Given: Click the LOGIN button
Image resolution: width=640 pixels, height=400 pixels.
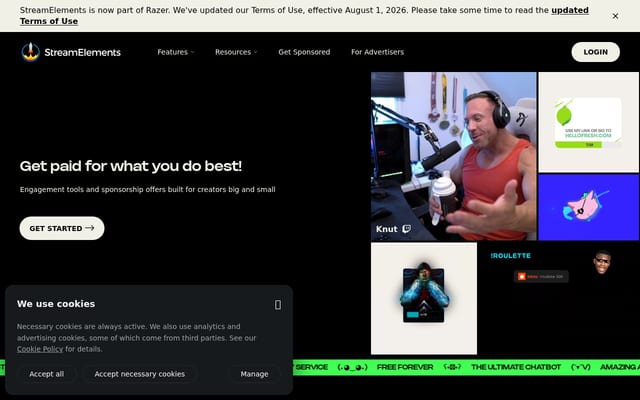Looking at the screenshot, I should pos(596,52).
